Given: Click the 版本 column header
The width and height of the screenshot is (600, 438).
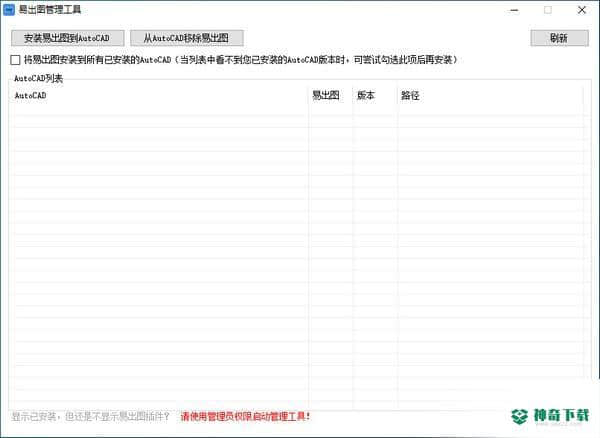Looking at the screenshot, I should click(x=375, y=95).
